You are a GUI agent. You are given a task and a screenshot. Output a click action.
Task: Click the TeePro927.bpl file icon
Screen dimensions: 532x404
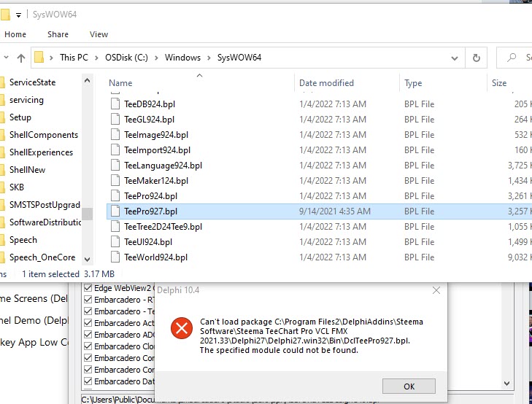115,211
